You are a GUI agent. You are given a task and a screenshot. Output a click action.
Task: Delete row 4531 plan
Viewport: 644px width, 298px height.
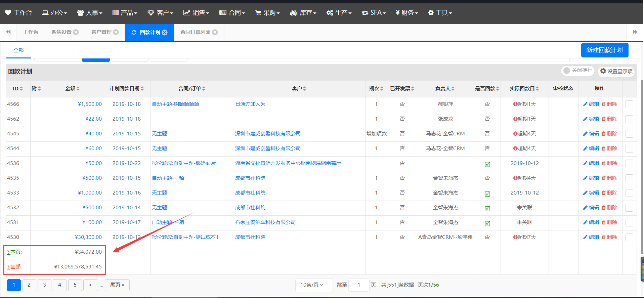click(x=609, y=222)
